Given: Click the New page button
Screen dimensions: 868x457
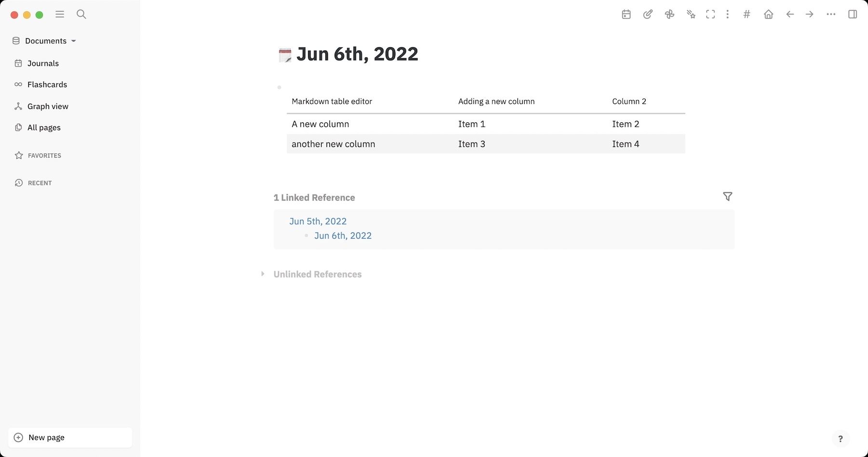Looking at the screenshot, I should pos(46,437).
